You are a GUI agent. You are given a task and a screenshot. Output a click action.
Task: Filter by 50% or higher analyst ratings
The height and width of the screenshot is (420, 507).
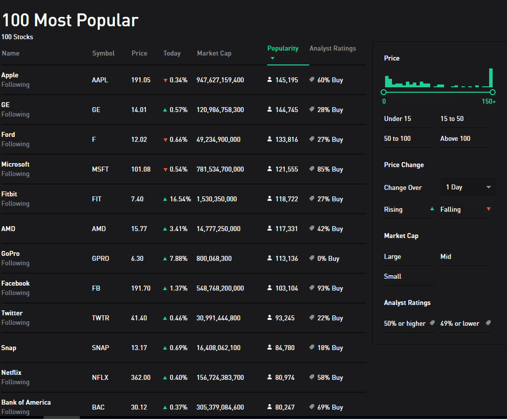[x=409, y=323]
